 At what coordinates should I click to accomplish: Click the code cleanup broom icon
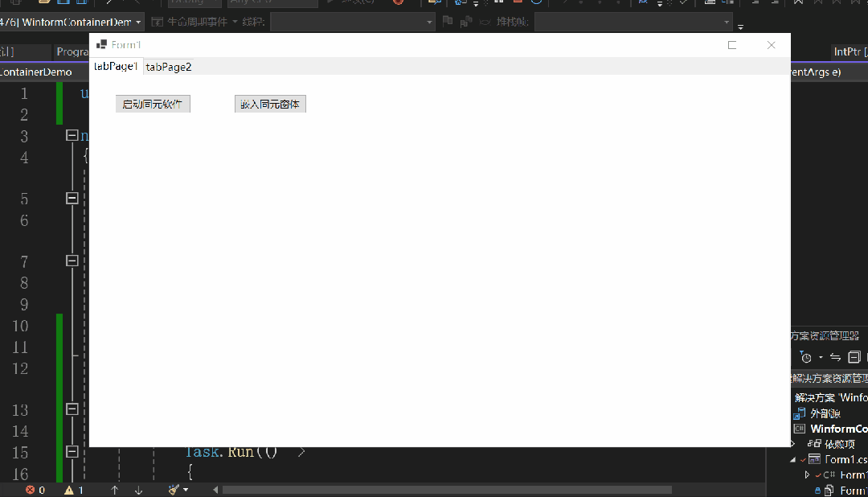pos(174,490)
